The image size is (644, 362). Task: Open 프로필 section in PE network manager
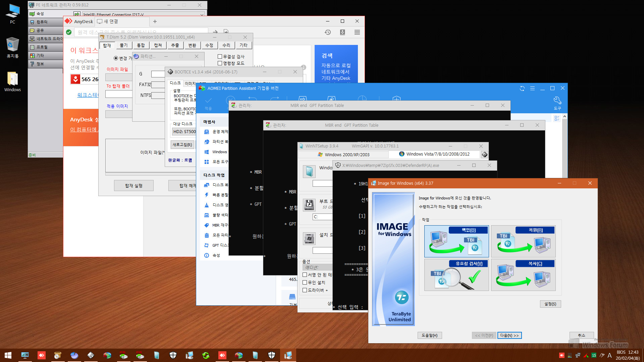(46, 47)
